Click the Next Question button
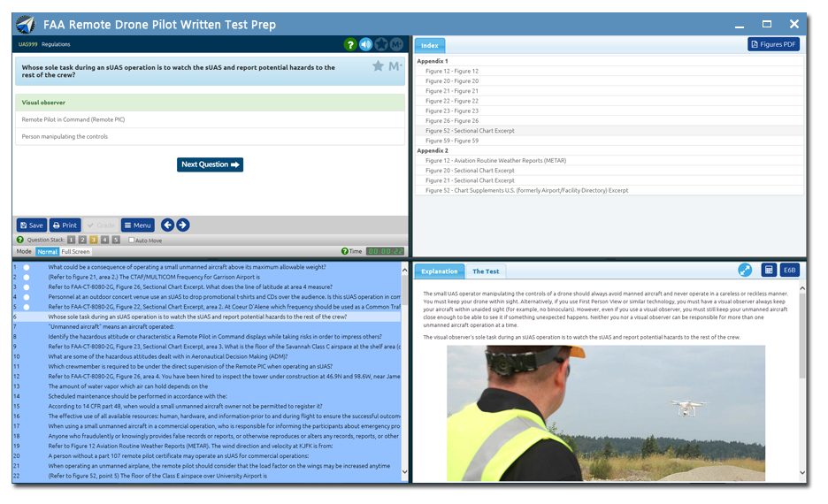This screenshot has width=828, height=504. (210, 164)
